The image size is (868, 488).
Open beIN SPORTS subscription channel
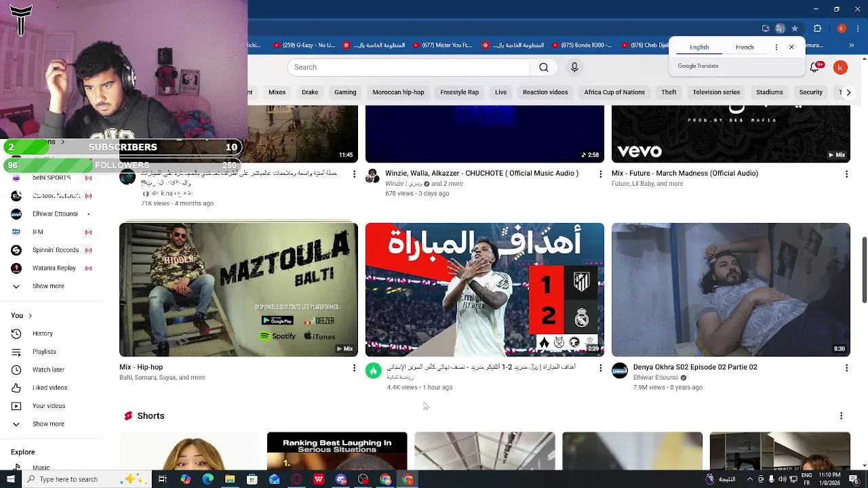point(51,178)
